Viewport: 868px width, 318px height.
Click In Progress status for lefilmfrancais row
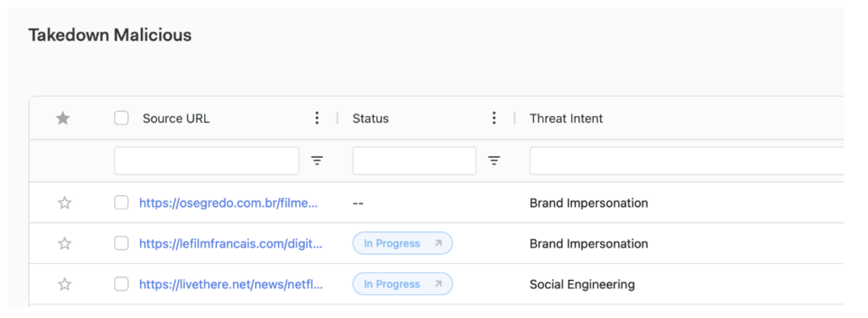[x=403, y=243]
